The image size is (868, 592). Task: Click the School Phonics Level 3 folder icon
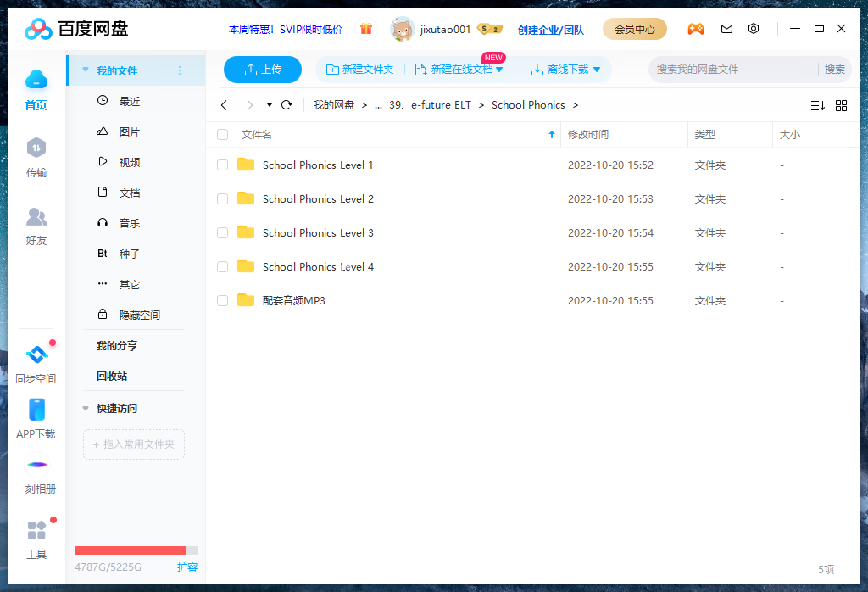[246, 232]
